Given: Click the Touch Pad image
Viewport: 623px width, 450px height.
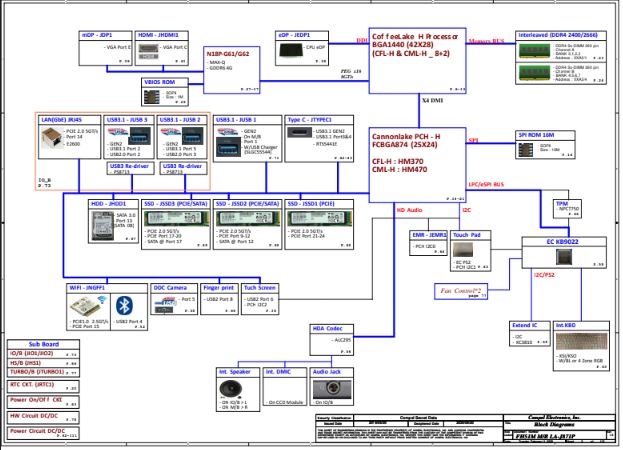Looking at the screenshot, I should [462, 250].
